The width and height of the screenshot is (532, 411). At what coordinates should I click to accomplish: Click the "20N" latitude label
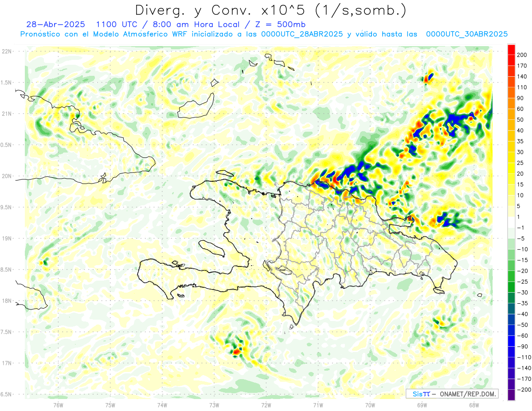[x=7, y=176]
